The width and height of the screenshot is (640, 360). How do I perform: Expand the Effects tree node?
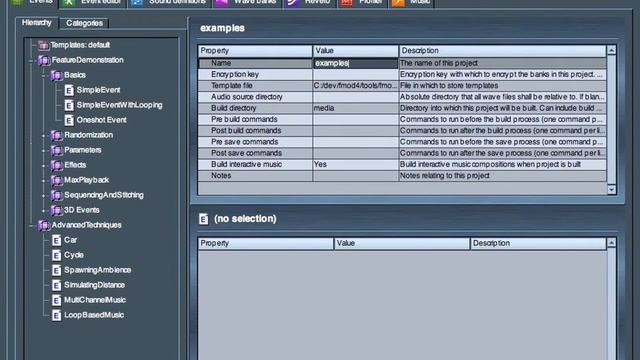point(43,166)
